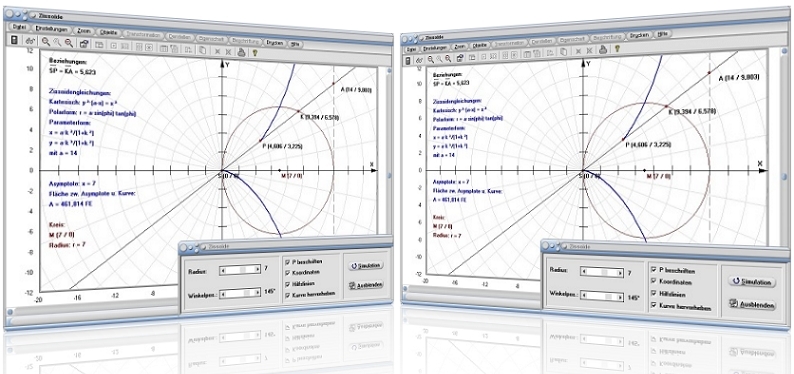Click the Winkelpos slider in left Zissoide panel
Screen dimensions: 794x374
(x=240, y=293)
